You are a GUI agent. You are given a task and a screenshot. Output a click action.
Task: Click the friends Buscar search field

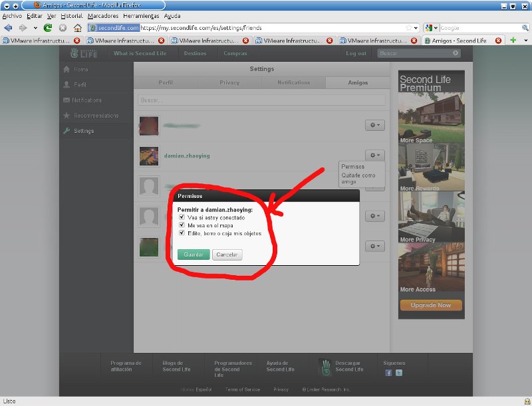261,100
